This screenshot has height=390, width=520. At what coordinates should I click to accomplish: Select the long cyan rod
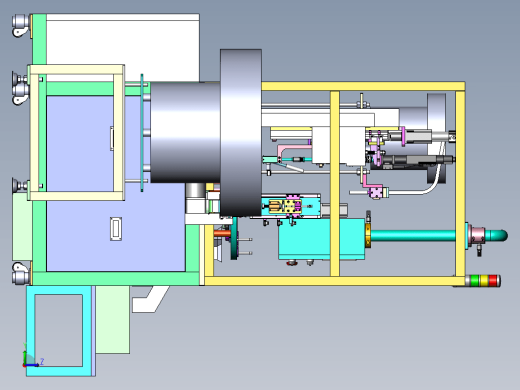(x=413, y=235)
